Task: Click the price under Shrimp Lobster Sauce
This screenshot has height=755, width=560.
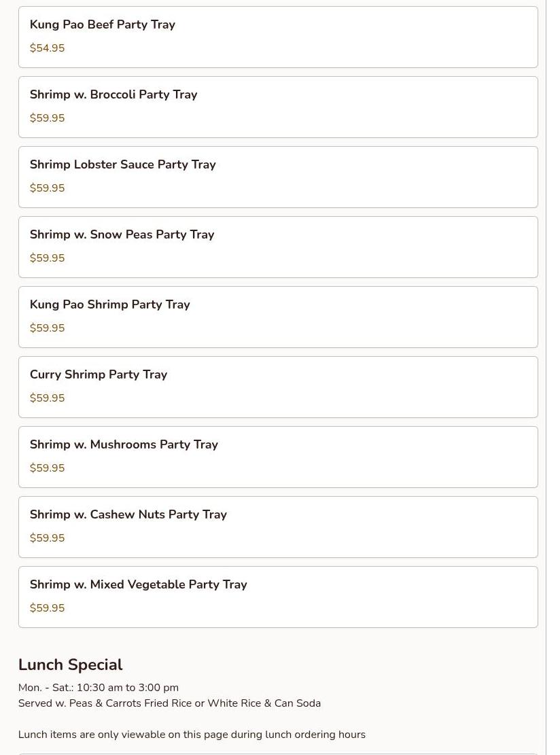Action: [47, 188]
